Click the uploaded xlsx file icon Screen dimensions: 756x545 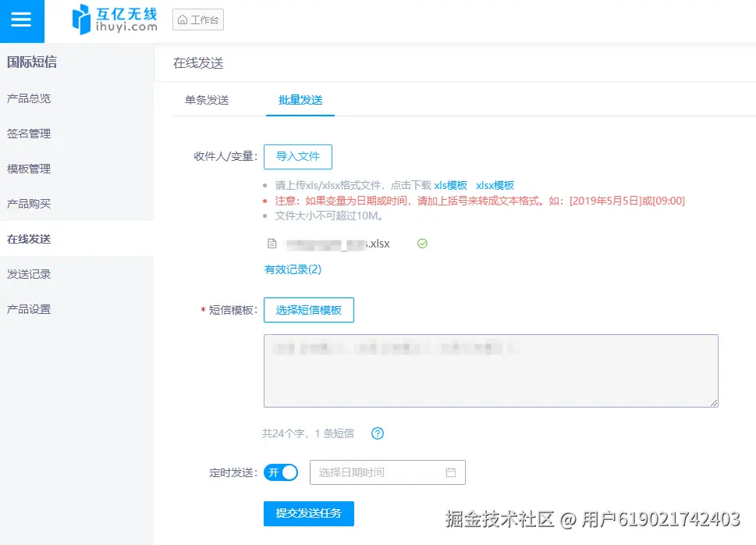272,244
